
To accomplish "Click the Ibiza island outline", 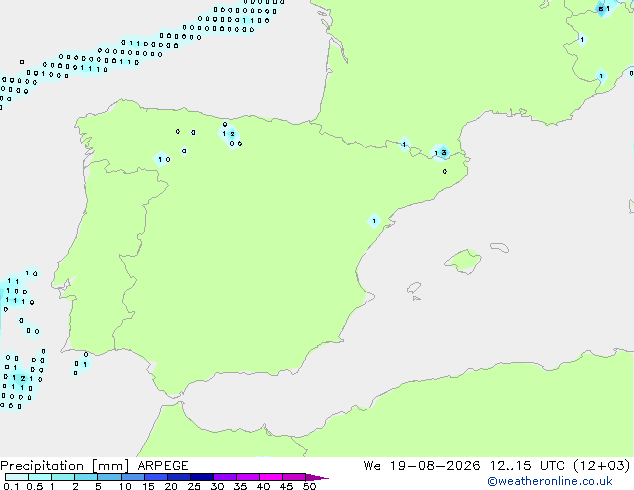I will pyautogui.click(x=414, y=288).
